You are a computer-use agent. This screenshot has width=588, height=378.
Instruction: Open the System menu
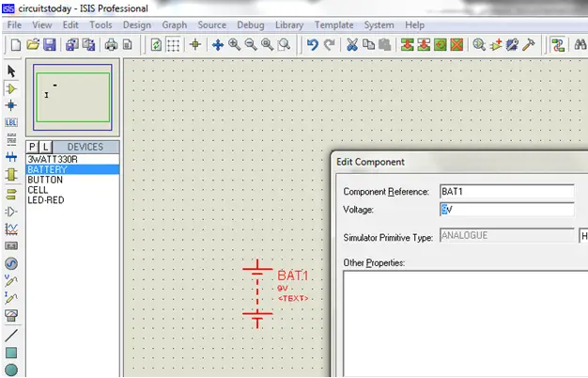click(x=379, y=25)
